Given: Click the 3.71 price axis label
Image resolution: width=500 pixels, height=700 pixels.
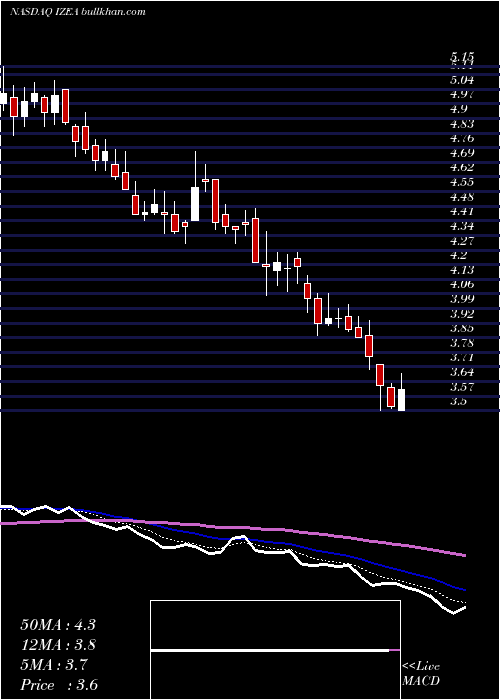Looking at the screenshot, I should pos(462,357).
